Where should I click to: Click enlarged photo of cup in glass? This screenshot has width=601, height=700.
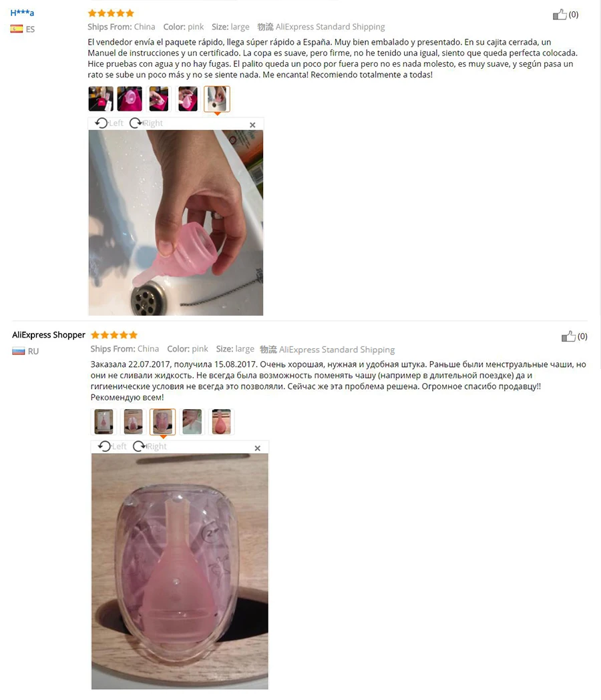180,571
